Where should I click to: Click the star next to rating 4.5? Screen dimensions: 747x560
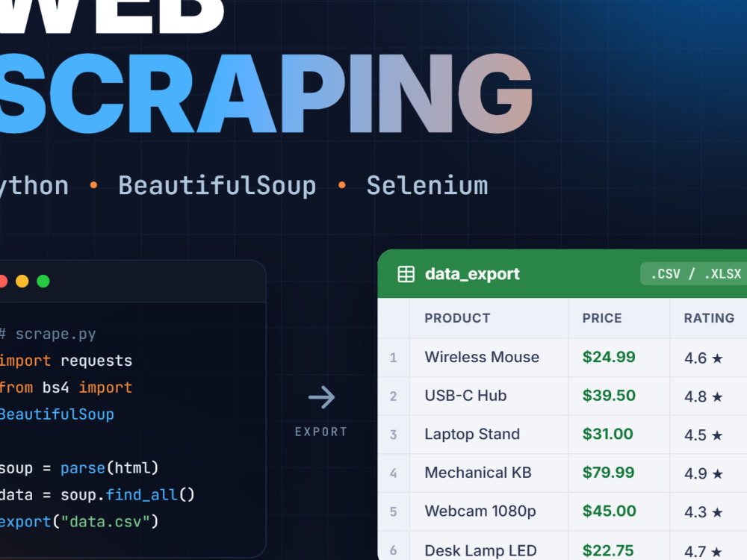tap(717, 435)
